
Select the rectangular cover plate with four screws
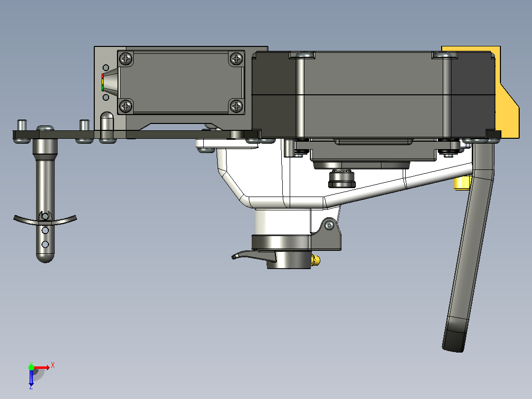click(181, 82)
